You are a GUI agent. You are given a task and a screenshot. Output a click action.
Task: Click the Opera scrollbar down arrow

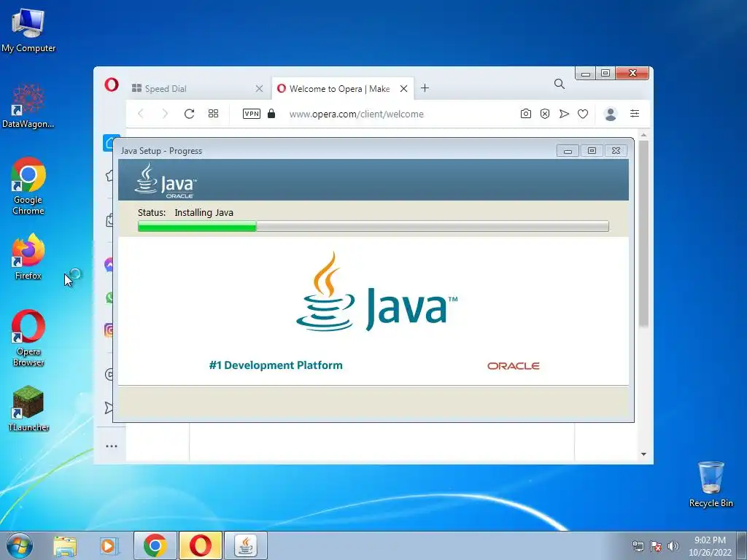643,454
